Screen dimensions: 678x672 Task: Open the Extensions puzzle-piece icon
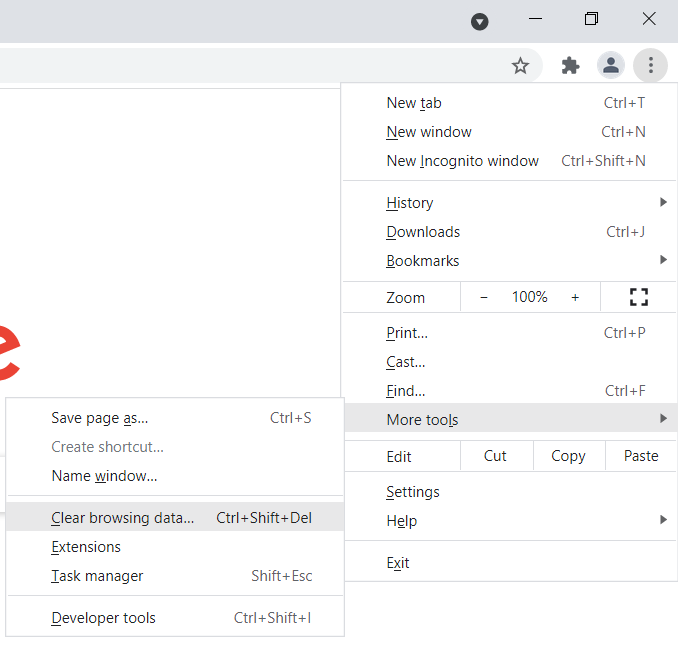pyautogui.click(x=570, y=66)
